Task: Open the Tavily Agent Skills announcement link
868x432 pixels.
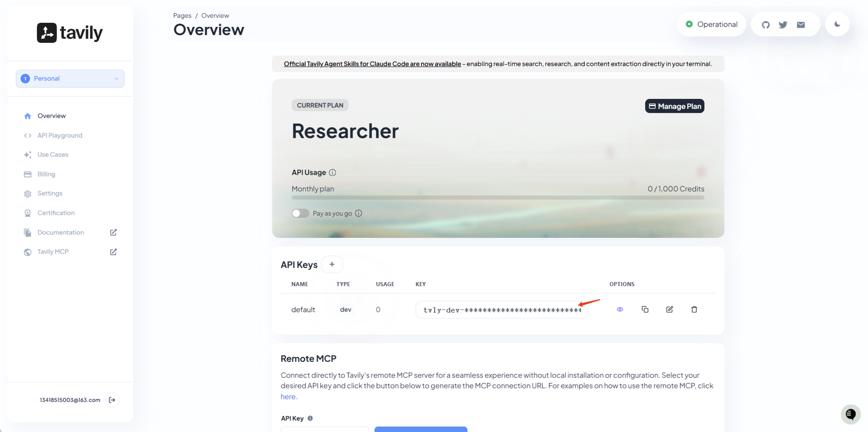Action: [x=372, y=64]
